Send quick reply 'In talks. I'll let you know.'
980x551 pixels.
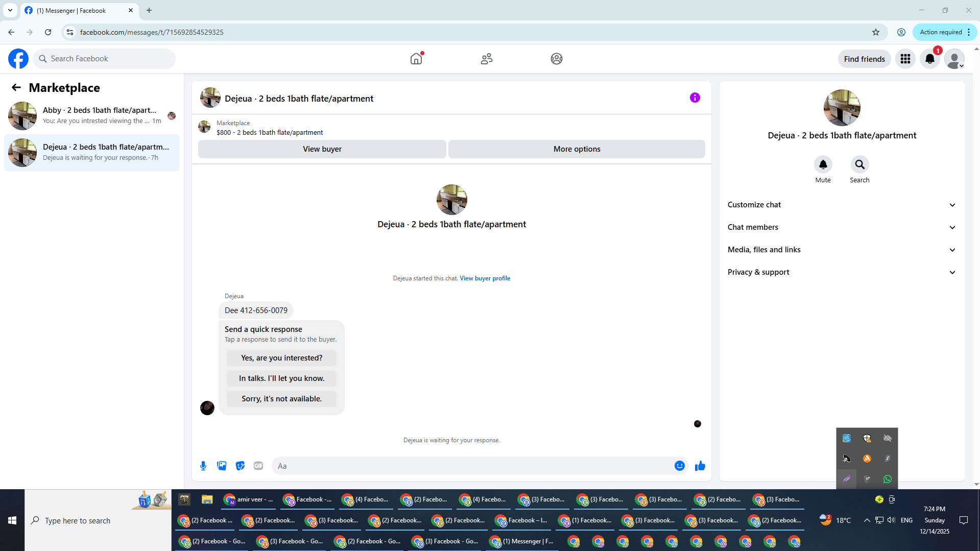click(x=281, y=378)
